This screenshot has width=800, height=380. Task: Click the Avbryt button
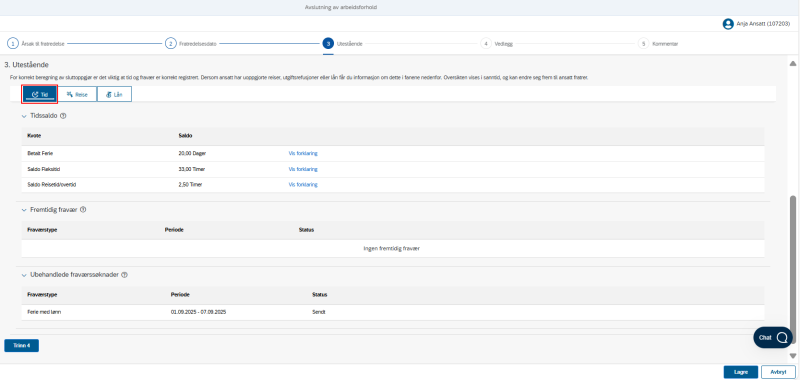coord(778,372)
